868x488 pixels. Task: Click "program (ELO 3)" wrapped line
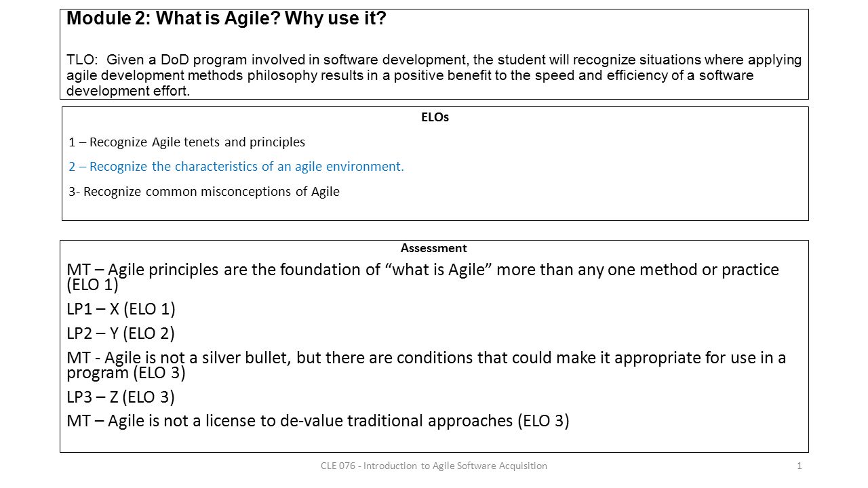point(126,372)
